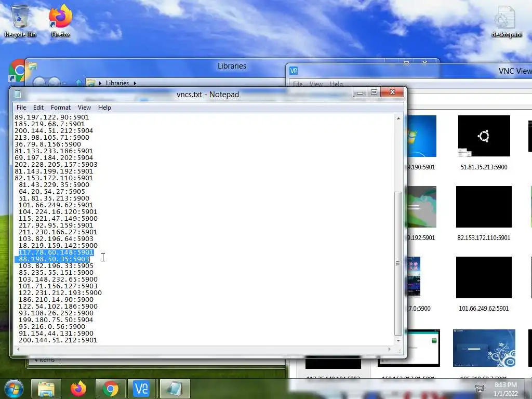This screenshot has width=532, height=399.
Task: Open the Notepad Help menu
Action: [x=104, y=107]
